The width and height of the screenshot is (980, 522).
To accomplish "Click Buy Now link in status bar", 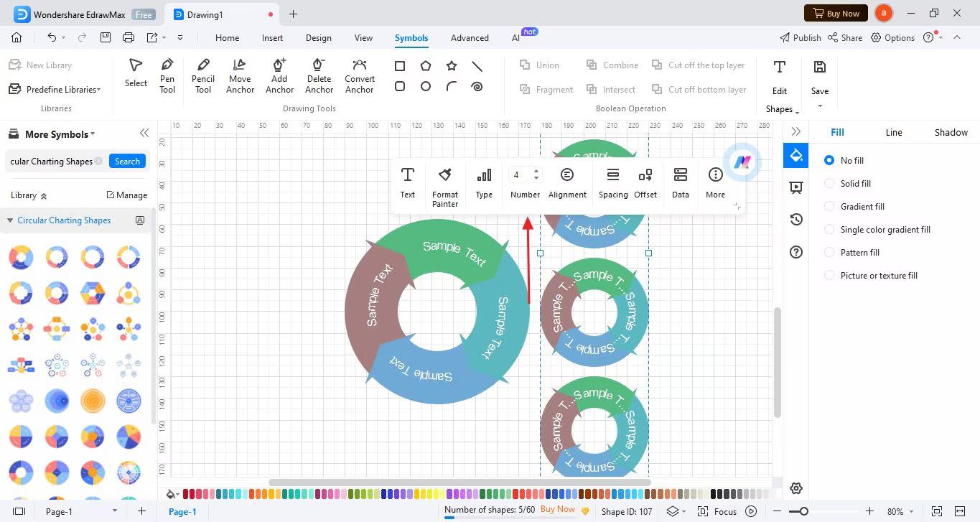I will 557,509.
